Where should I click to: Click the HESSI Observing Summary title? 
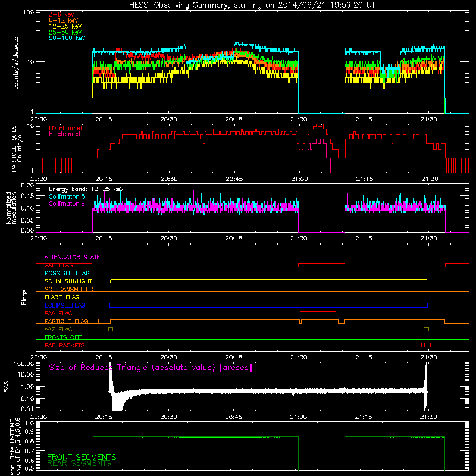(x=252, y=5)
